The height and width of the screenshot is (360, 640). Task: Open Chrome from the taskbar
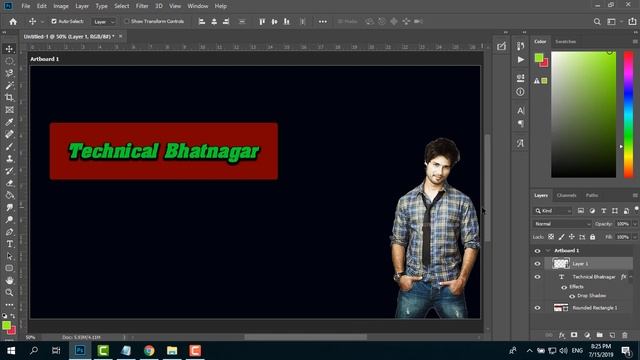click(x=149, y=351)
